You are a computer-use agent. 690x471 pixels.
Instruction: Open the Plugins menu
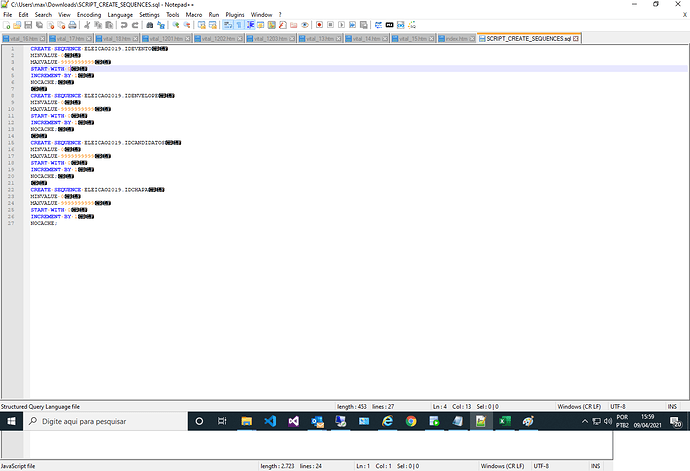(x=235, y=15)
